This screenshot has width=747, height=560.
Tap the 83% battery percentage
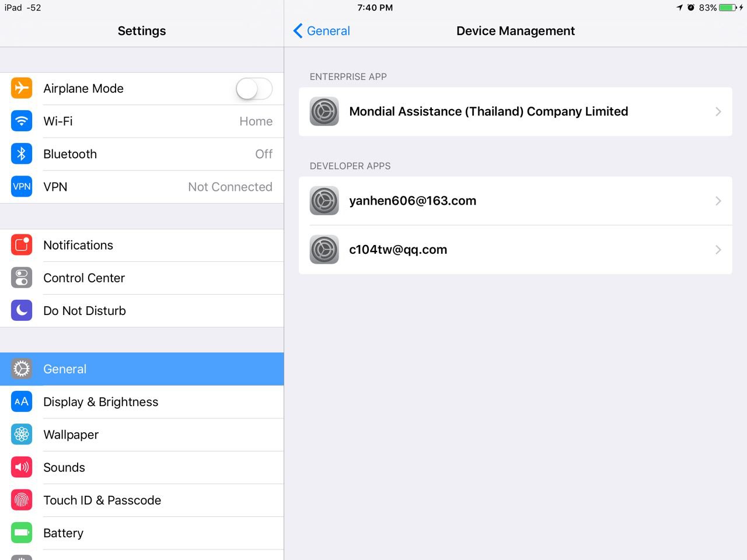pos(708,8)
